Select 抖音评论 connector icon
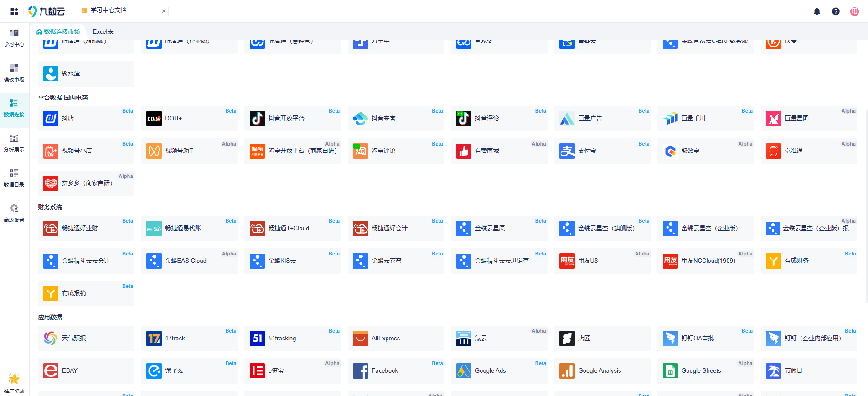The image size is (868, 396). [x=464, y=118]
